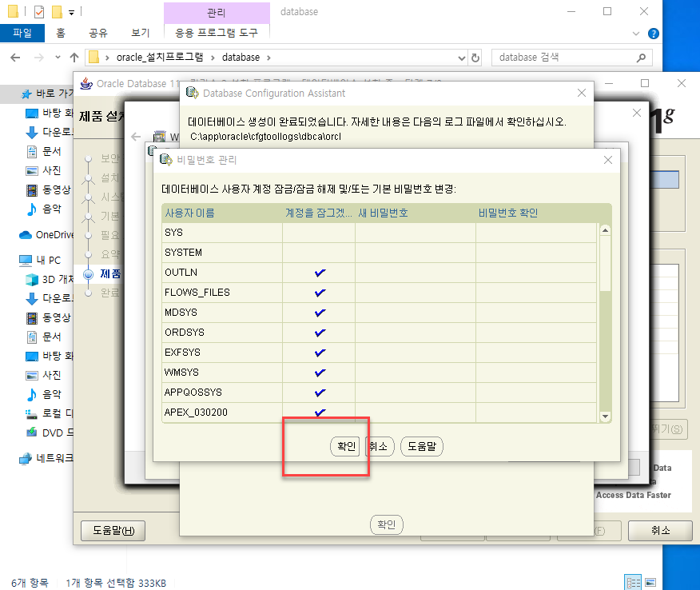The height and width of the screenshot is (590, 700).
Task: Toggle lock checkbox for APPQOSSYS account
Action: (320, 393)
